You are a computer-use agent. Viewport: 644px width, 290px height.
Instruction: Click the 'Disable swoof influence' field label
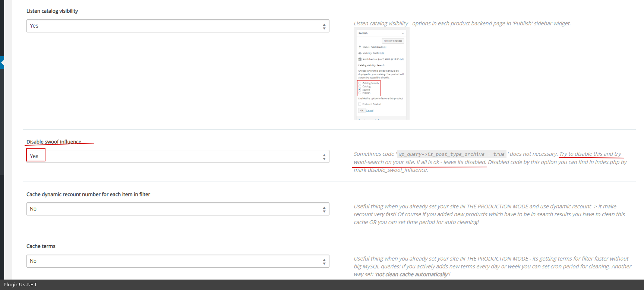point(54,142)
